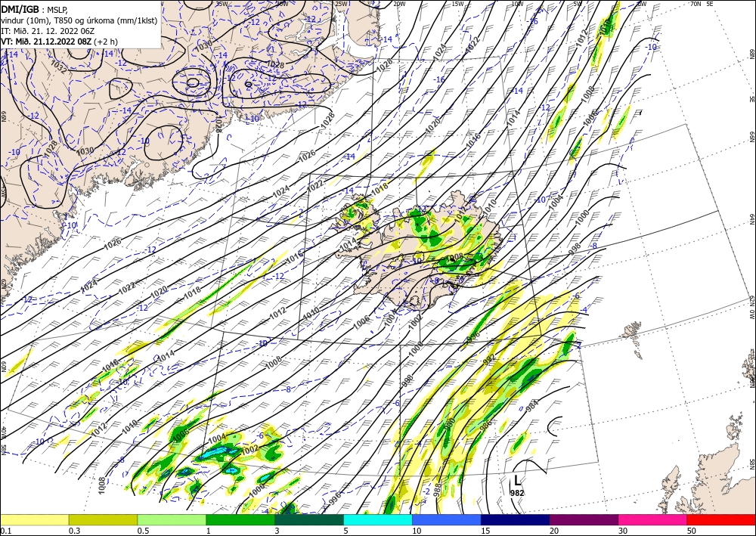Select the olive 0.3–0.5 legend swatch
Viewport: 756px width, 536px height.
click(103, 519)
